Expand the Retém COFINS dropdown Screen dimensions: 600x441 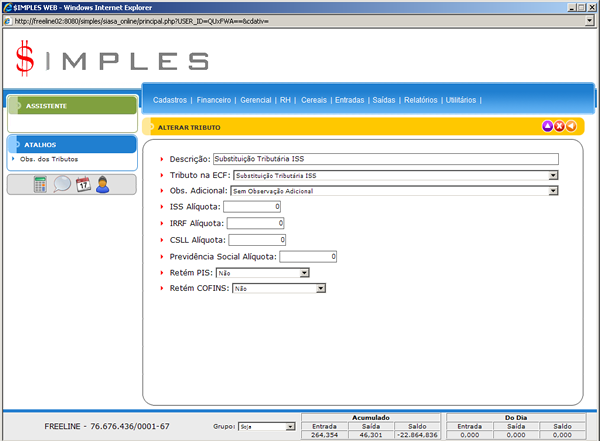pyautogui.click(x=321, y=288)
